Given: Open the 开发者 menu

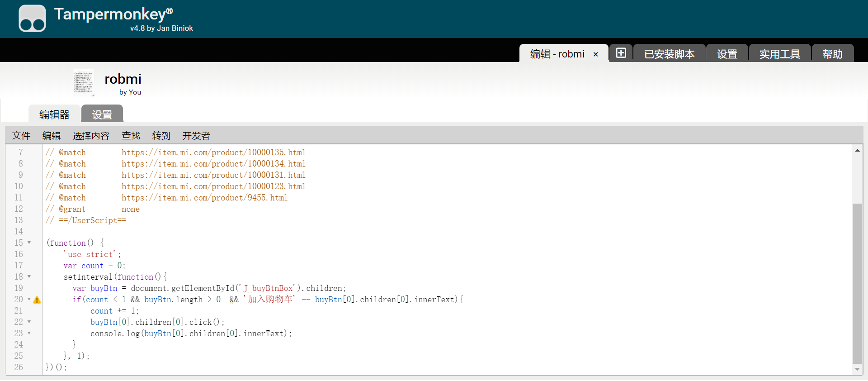Looking at the screenshot, I should (196, 136).
